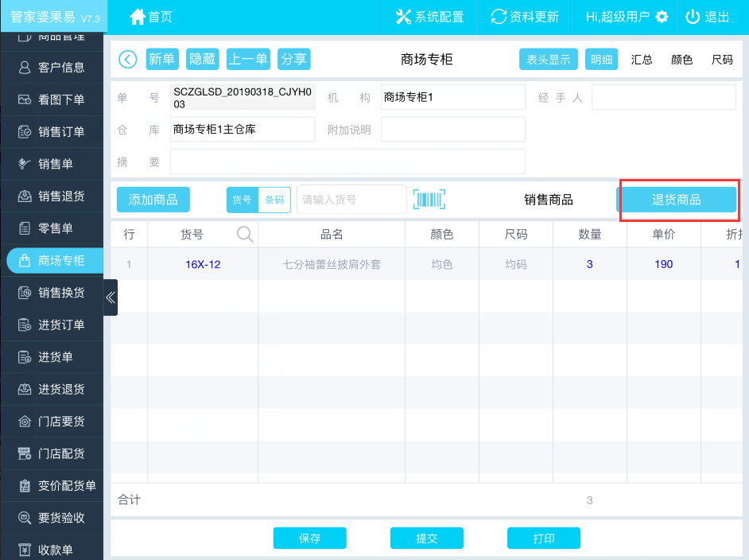
Task: Click the 提交 button
Action: pos(426,539)
